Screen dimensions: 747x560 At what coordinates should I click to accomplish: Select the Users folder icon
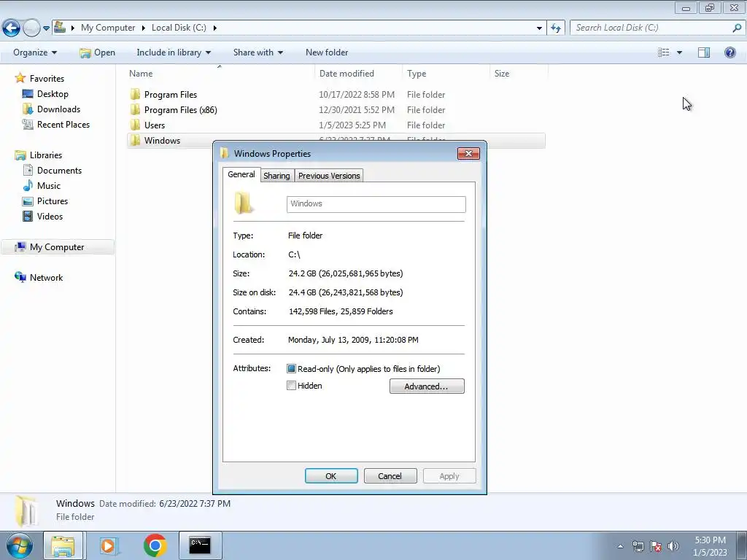[135, 125]
